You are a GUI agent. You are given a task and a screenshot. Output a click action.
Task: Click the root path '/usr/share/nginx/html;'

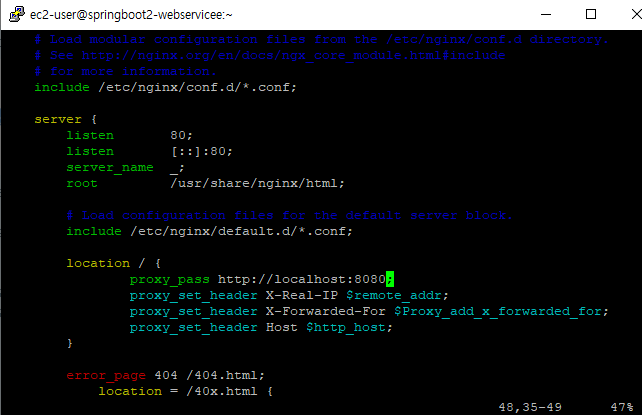click(257, 183)
